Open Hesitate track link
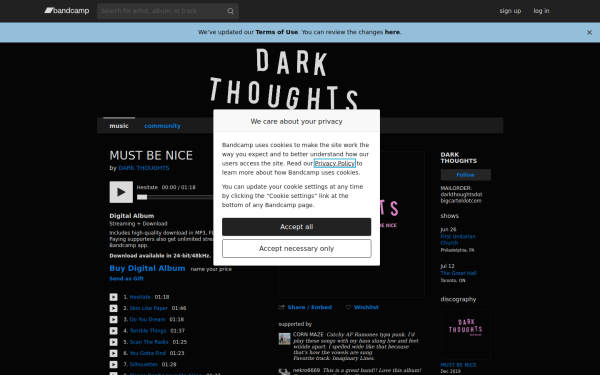Screen dimensions: 600x375 [x=140, y=297]
